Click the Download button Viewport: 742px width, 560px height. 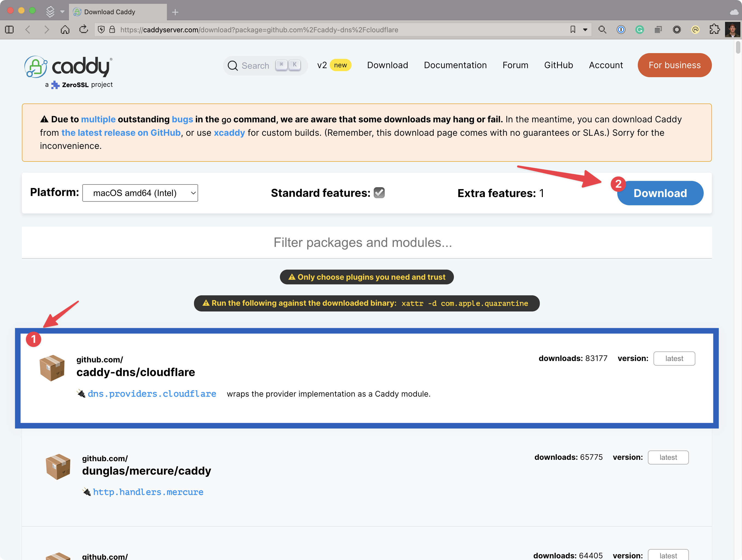(x=660, y=193)
